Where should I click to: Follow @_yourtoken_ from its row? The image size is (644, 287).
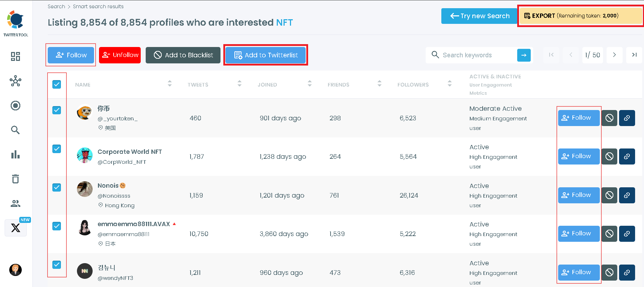[x=579, y=118]
